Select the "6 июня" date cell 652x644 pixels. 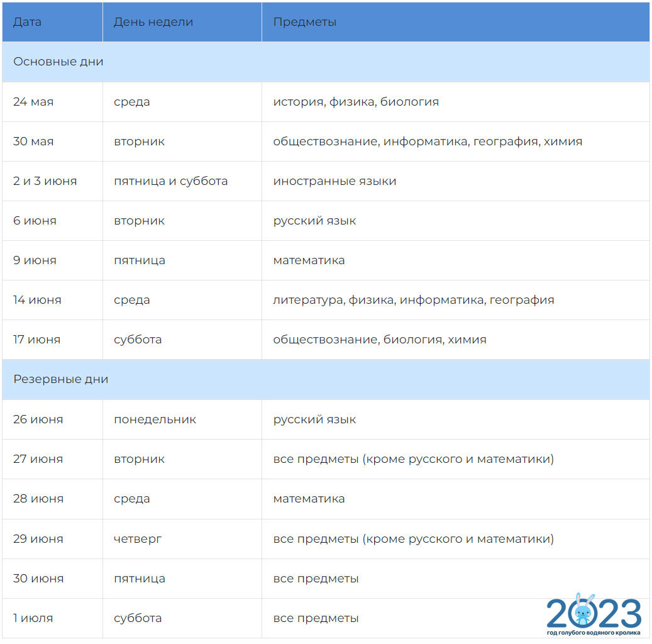click(35, 221)
